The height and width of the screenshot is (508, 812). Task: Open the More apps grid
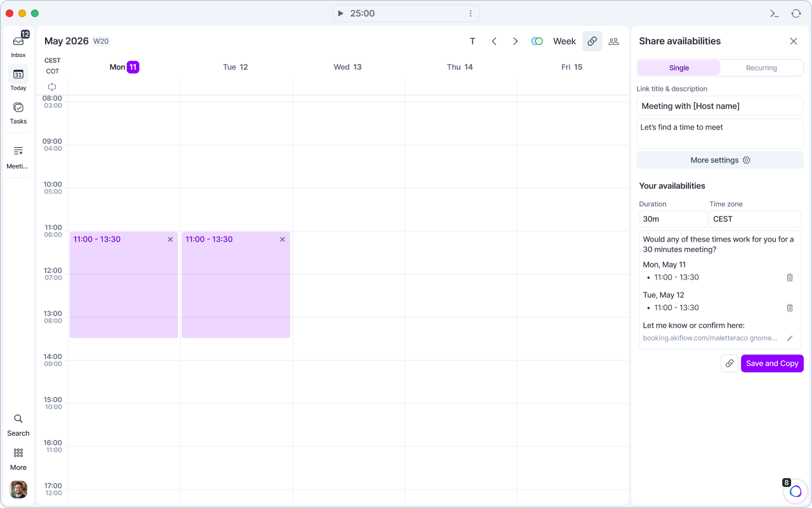point(18,459)
